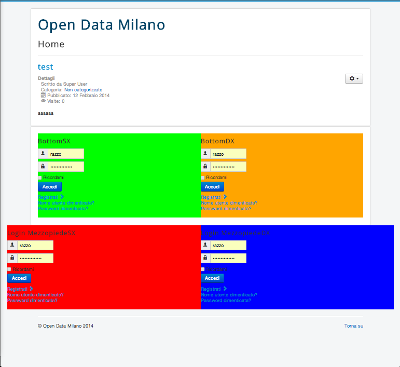400x367 pixels.
Task: Open forgotten username link in BottomSX module
Action: tap(66, 203)
